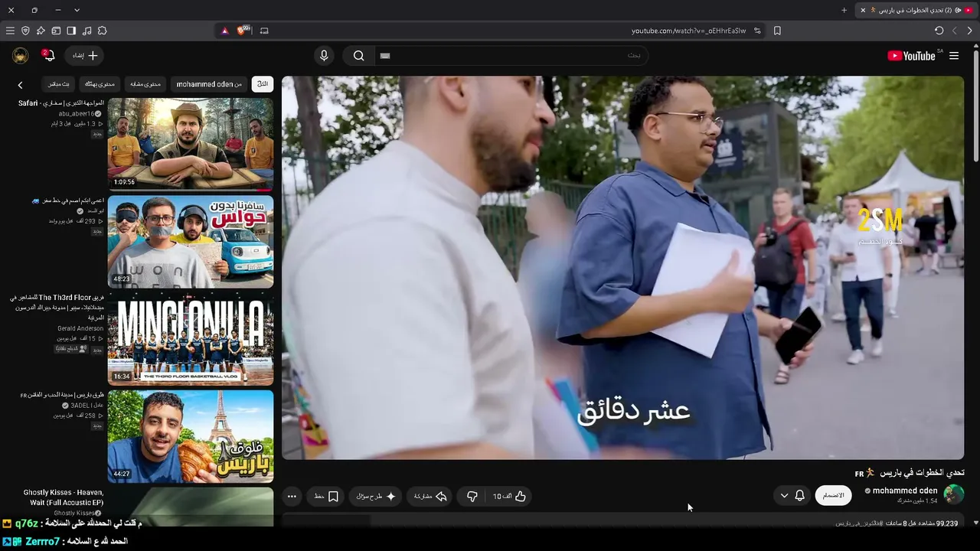Close the YouTube browser tab
Screen dimensions: 980x551
coord(863,10)
